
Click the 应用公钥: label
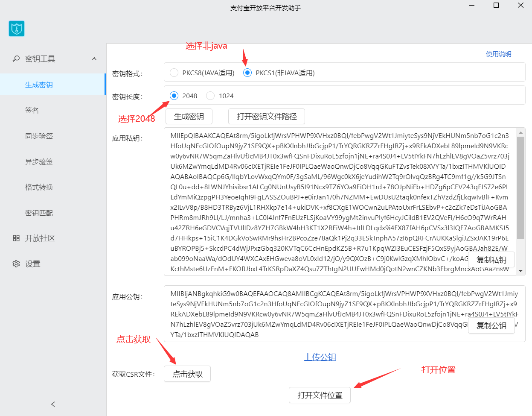(127, 296)
